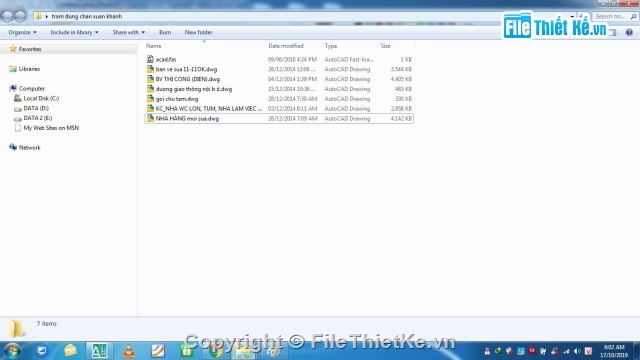This screenshot has width=640, height=360.
Task: Open the Share with dropdown
Action: 129,32
